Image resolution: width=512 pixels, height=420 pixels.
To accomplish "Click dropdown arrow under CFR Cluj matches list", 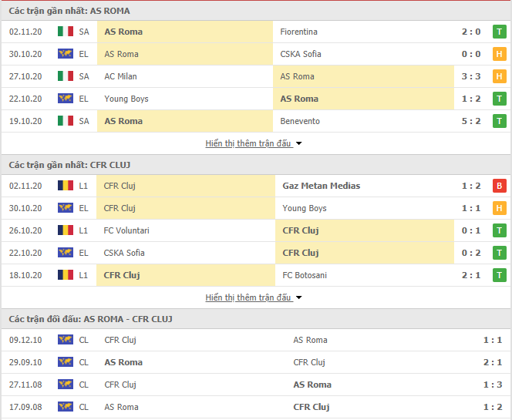I will pos(298,297).
